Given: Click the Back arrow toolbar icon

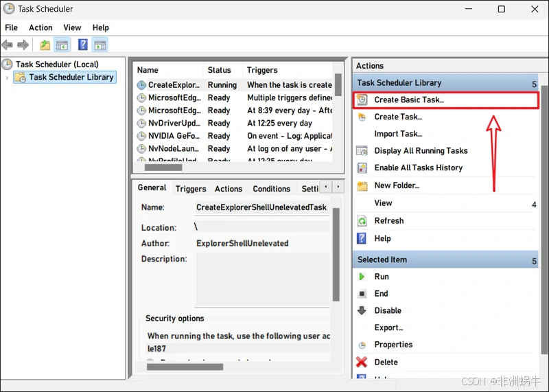Looking at the screenshot, I should coord(8,45).
